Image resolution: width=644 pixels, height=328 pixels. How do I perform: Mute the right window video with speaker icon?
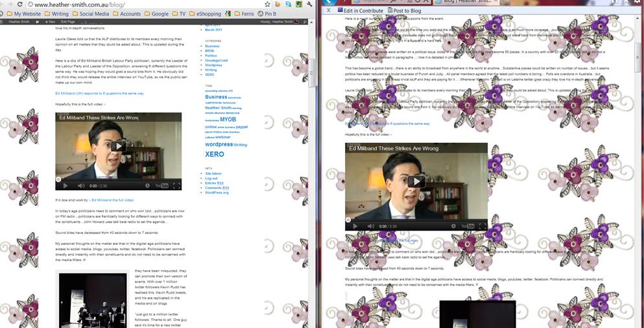[370, 226]
